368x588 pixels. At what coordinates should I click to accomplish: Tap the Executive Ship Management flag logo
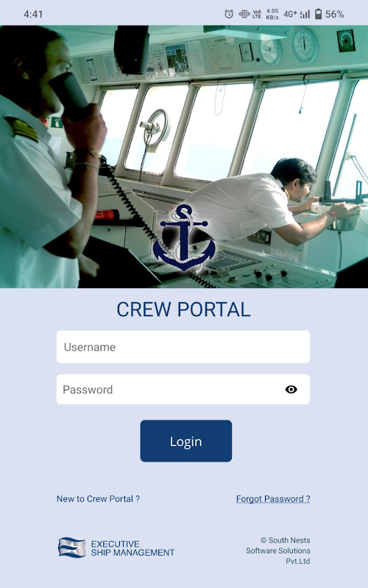tap(71, 548)
